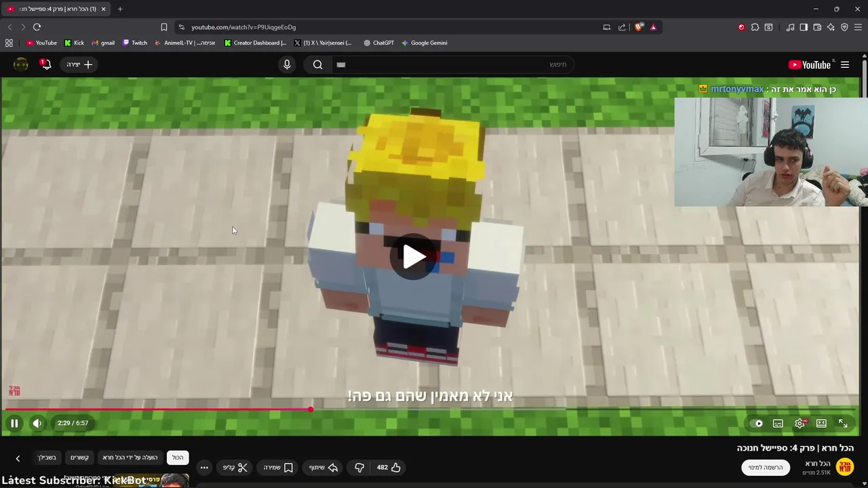Image resolution: width=868 pixels, height=488 pixels.
Task: Open more actions three-dot menu
Action: point(204,467)
